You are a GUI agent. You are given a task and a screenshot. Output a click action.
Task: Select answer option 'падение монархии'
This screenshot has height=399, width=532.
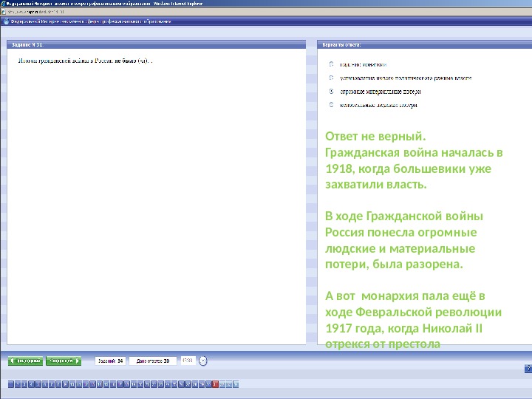(x=332, y=64)
